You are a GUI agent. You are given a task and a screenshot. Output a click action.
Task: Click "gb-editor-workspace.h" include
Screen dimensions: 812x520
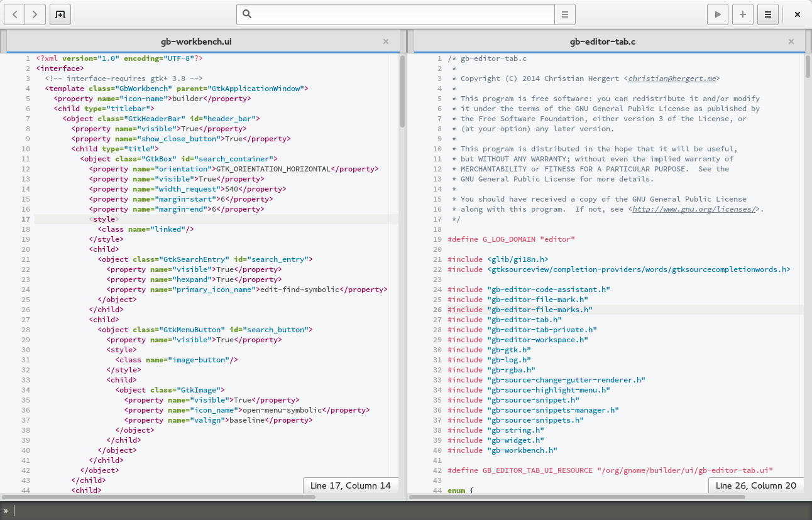537,340
